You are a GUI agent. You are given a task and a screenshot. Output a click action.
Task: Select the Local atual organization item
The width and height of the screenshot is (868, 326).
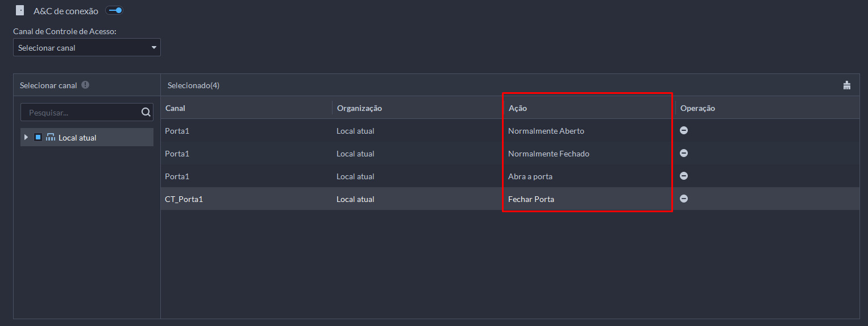[x=77, y=138]
